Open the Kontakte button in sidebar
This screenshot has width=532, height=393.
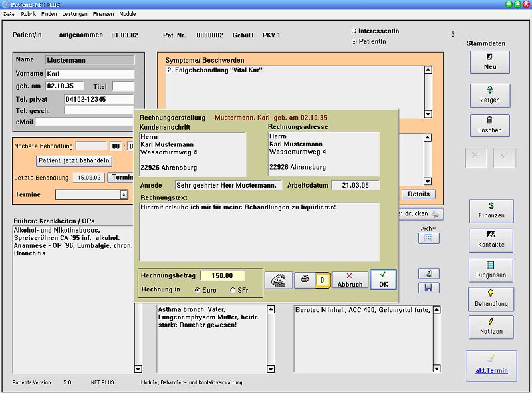click(491, 240)
